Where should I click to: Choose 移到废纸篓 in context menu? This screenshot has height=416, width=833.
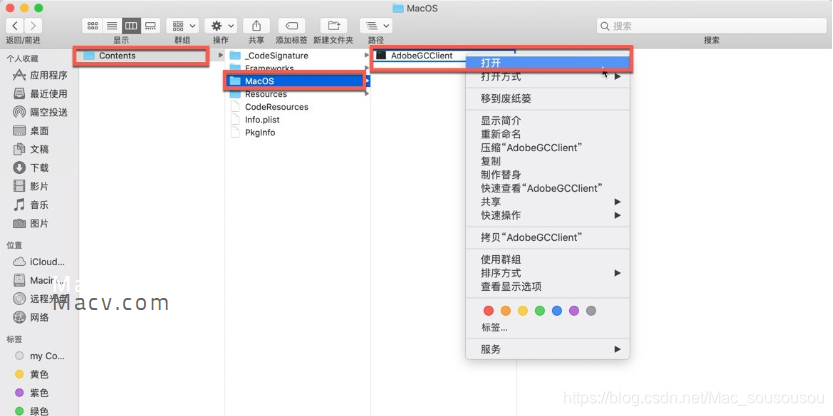click(547, 99)
